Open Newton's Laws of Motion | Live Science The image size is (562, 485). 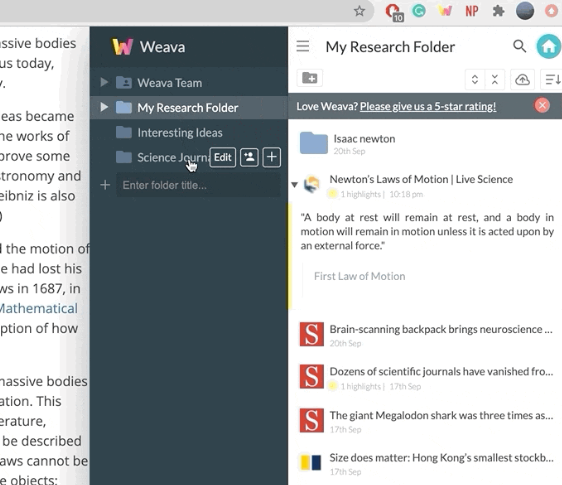421,179
